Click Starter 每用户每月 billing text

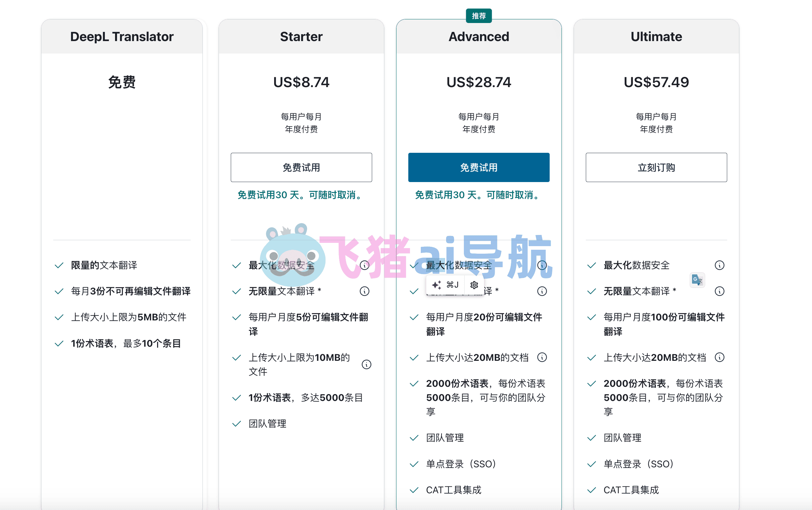301,117
